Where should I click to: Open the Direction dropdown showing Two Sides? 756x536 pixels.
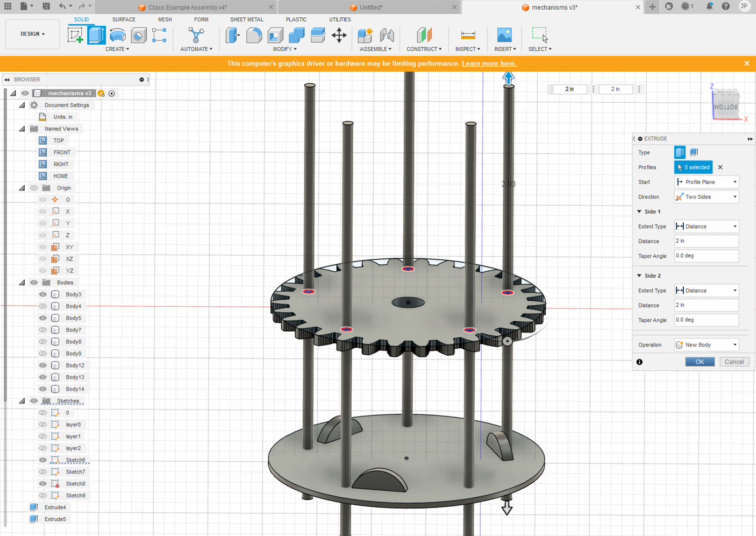(707, 197)
